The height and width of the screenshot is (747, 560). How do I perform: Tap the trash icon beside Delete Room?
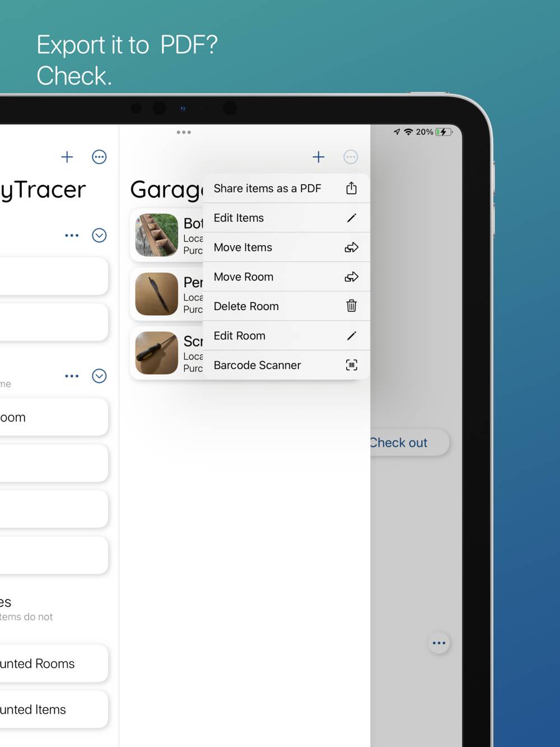pyautogui.click(x=351, y=306)
